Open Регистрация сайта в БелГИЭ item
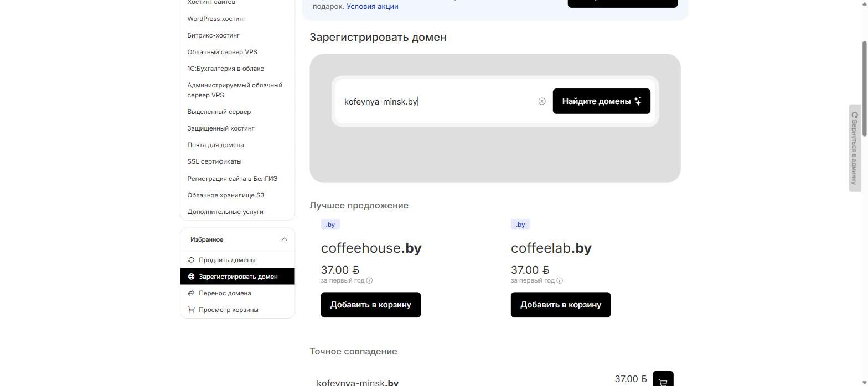 [232, 179]
